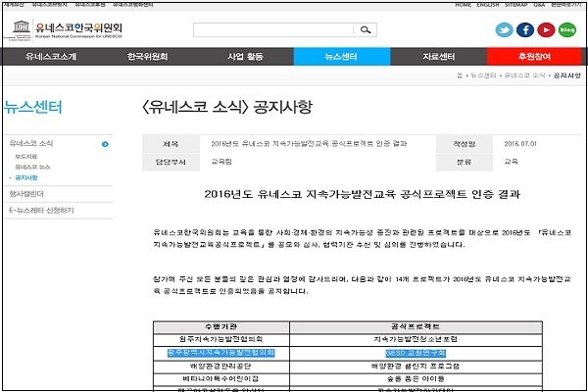The height and width of the screenshot is (392, 588).
Task: Click the 지속가능발전청소년포럼 table cell
Action: click(x=416, y=339)
